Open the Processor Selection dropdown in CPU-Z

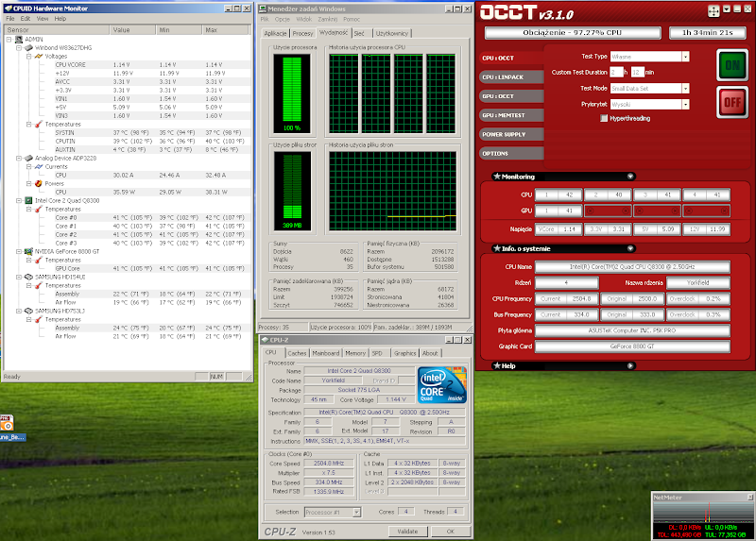click(x=356, y=512)
